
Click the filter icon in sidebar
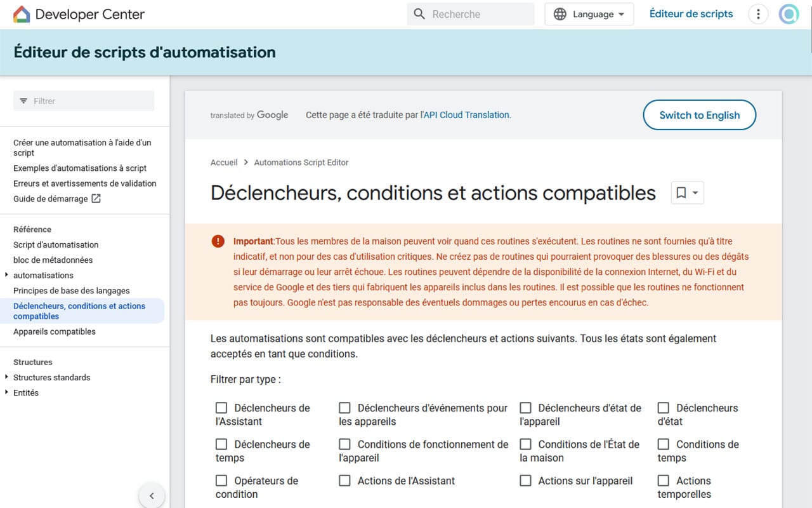click(x=23, y=101)
